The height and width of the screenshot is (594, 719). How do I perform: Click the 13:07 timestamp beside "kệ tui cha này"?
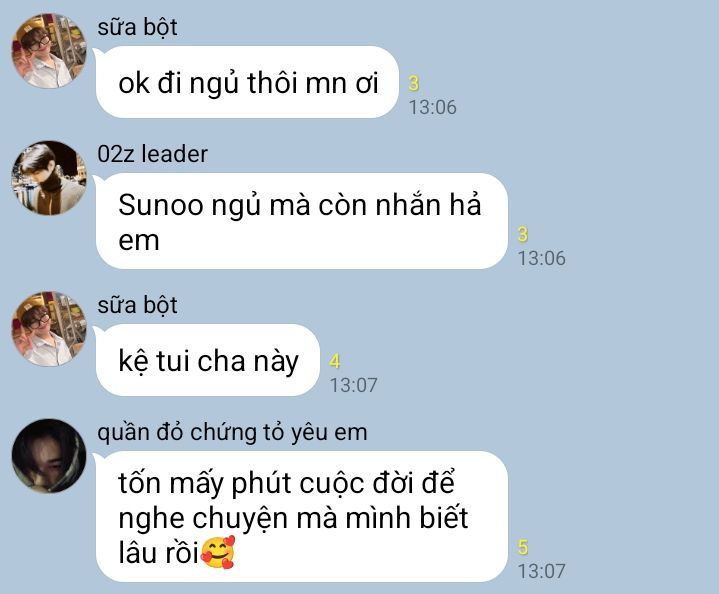coord(354,385)
